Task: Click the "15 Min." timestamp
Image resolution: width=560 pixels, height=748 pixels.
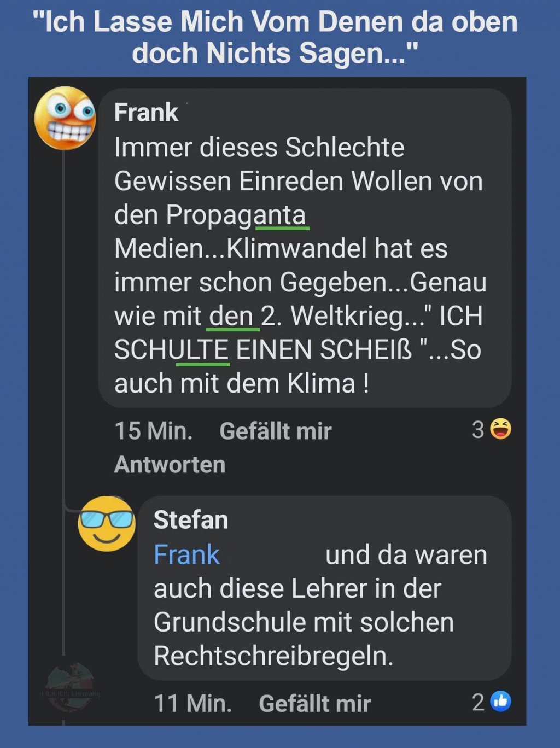Action: pyautogui.click(x=153, y=431)
